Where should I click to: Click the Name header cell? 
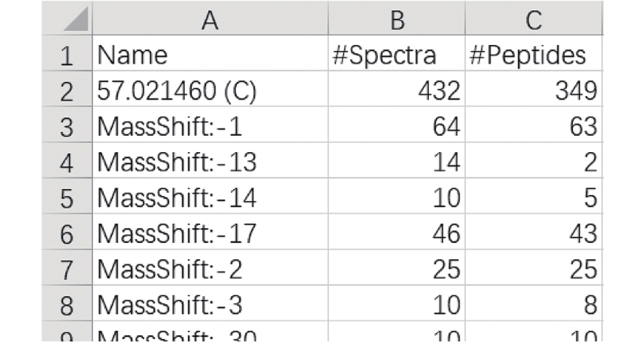tap(210, 53)
